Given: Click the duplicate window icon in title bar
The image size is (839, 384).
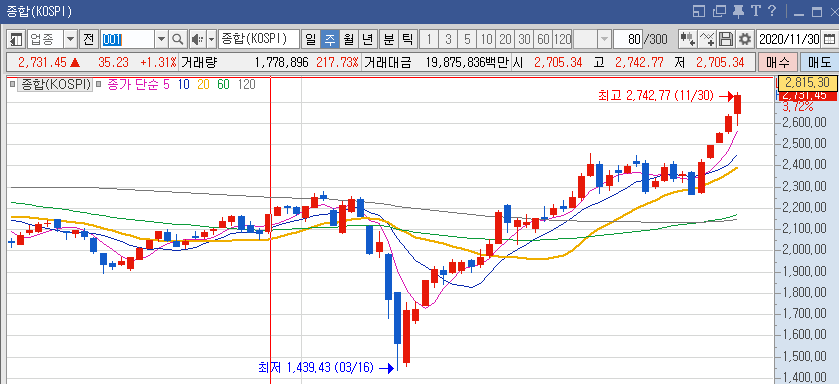Looking at the screenshot, I should [720, 11].
